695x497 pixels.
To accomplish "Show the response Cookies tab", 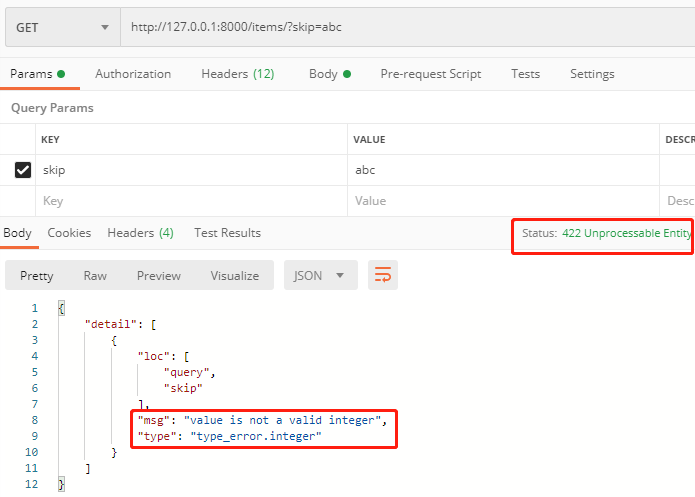I will pos(69,233).
